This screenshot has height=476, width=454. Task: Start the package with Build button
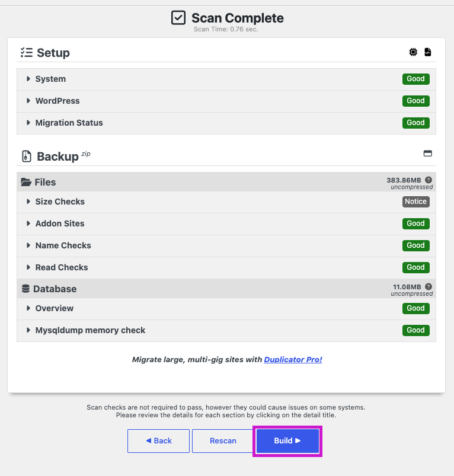click(287, 441)
